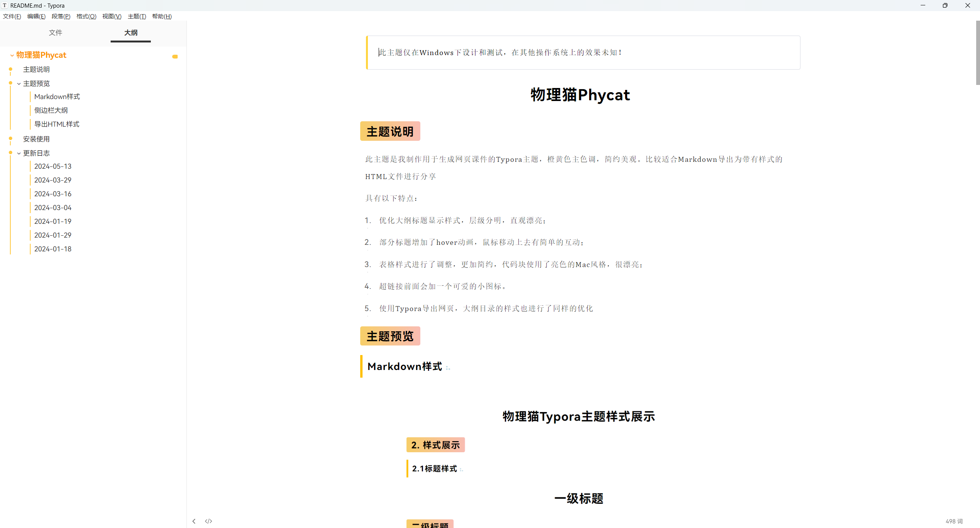Click the 一级标题 sample heading

(x=578, y=499)
